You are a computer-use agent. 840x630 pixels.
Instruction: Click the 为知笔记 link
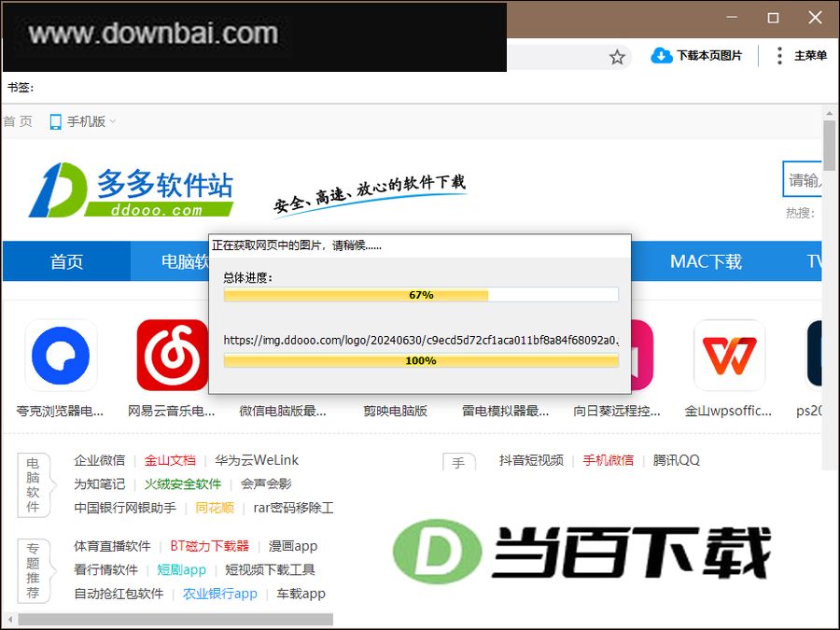[99, 483]
